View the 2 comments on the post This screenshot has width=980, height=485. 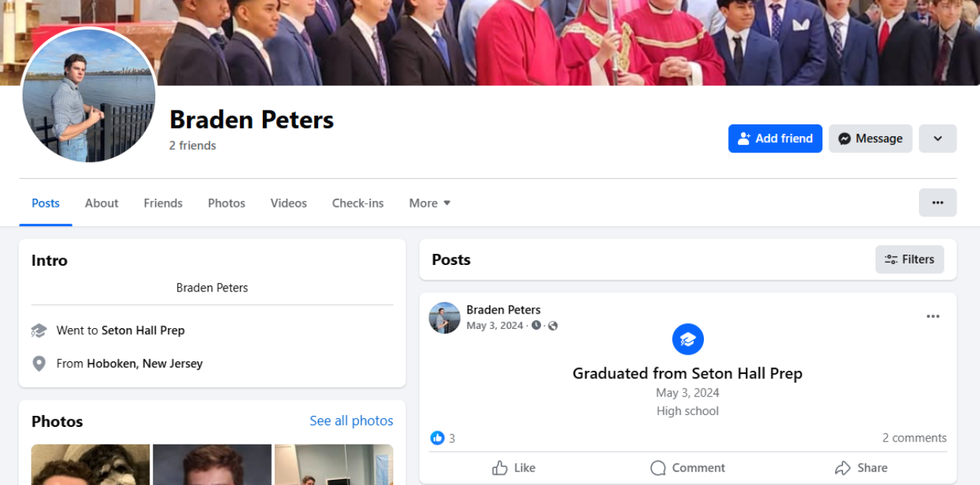coord(914,438)
